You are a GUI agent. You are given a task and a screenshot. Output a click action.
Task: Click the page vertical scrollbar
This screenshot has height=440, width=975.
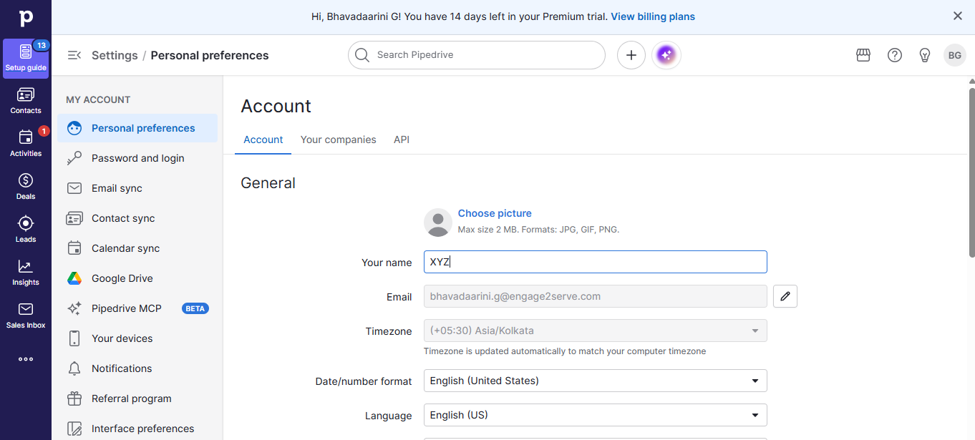click(971, 172)
